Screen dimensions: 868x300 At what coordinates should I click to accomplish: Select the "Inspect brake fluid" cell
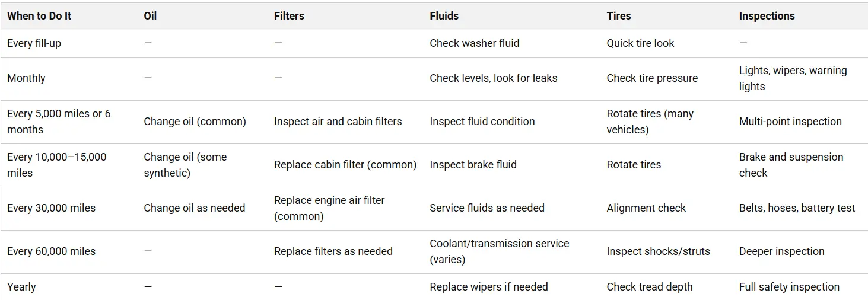coord(473,165)
